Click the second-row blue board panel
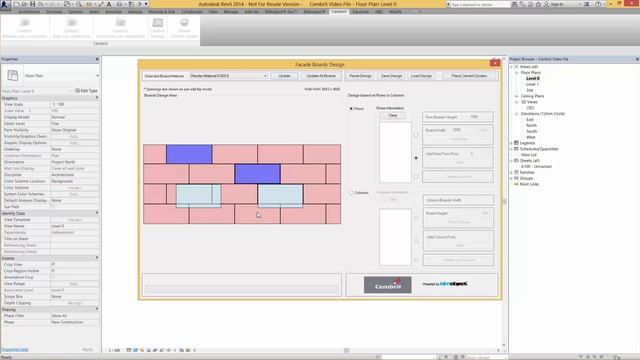The width and height of the screenshot is (640, 360). [x=258, y=173]
